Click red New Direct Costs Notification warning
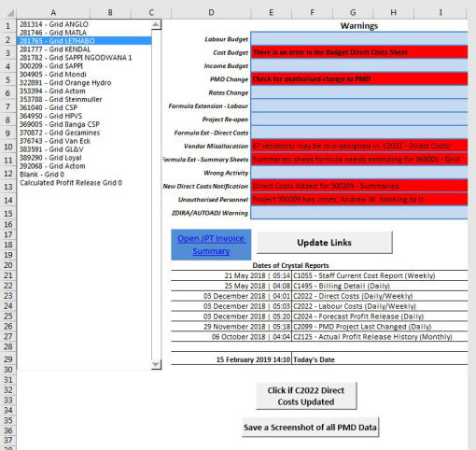Screen dimensions: 476x450 (359, 186)
